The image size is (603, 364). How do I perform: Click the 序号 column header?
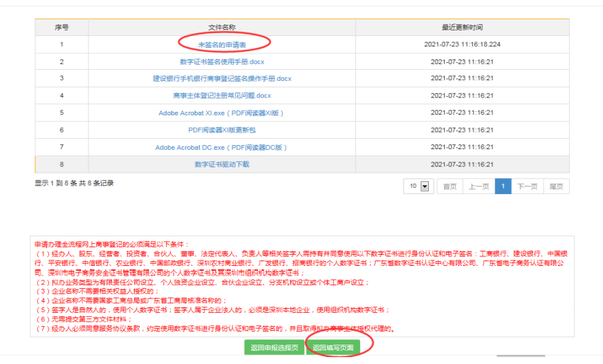[62, 28]
